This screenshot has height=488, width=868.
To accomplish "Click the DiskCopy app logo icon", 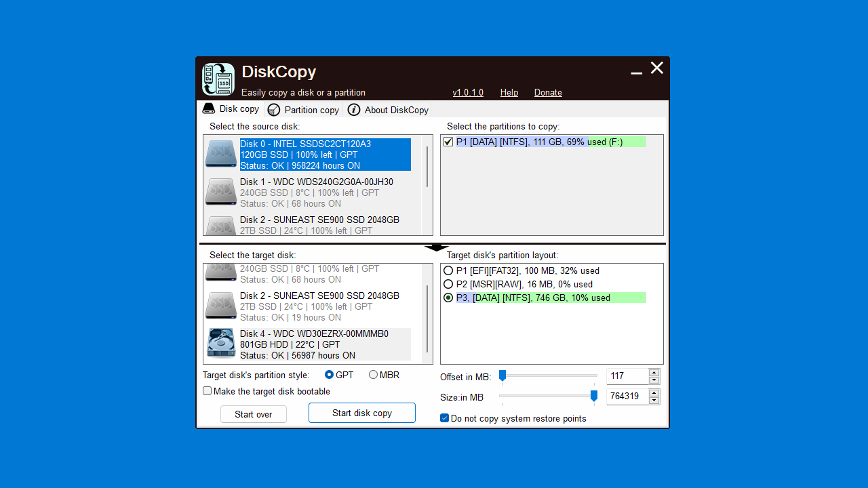I will pos(218,79).
